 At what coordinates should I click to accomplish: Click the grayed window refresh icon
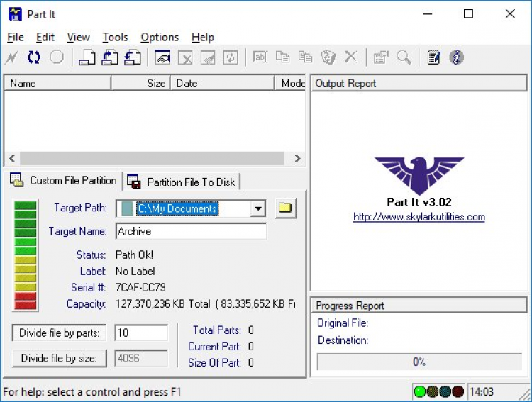(231, 57)
